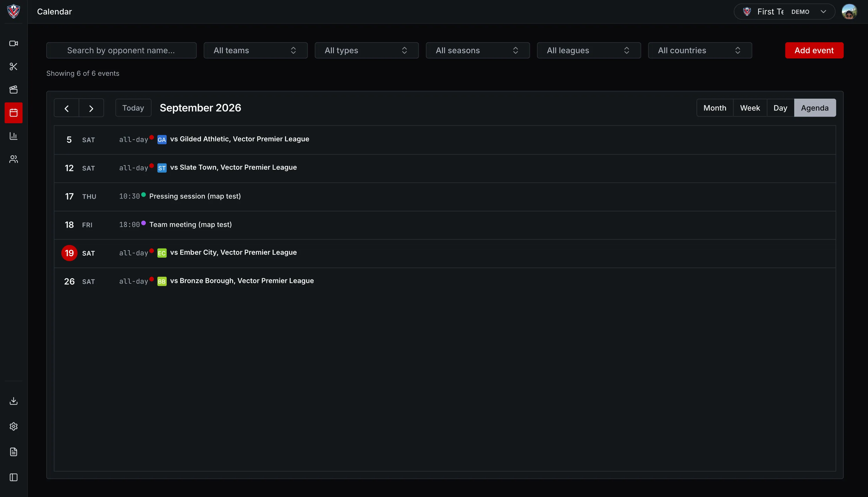Open settings gear in sidebar
Screen dimensions: 868x497
14,426
